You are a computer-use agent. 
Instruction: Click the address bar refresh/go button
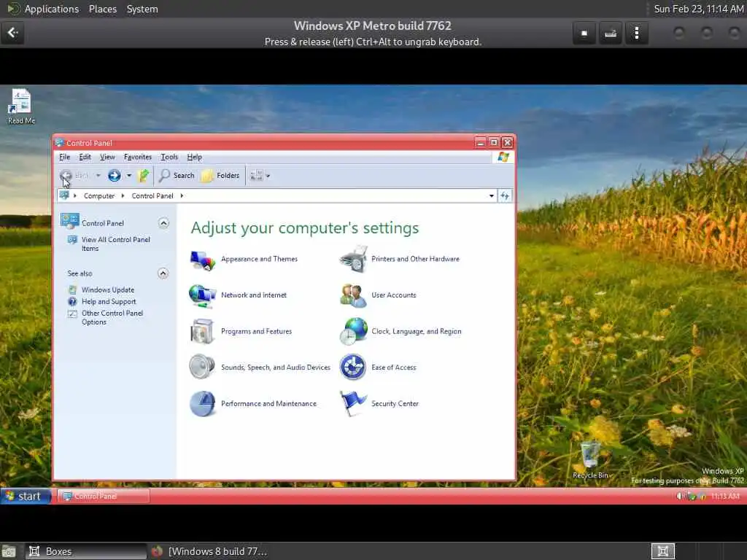pos(505,195)
